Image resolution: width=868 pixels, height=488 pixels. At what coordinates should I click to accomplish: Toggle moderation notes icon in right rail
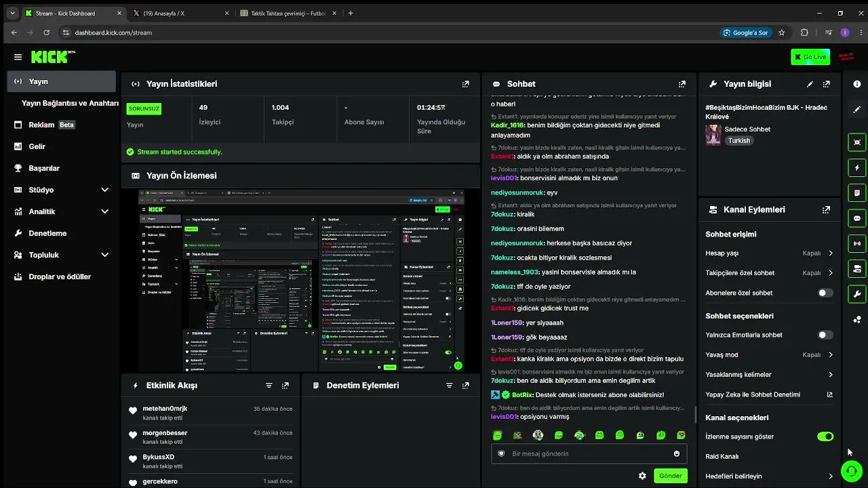[x=857, y=193]
